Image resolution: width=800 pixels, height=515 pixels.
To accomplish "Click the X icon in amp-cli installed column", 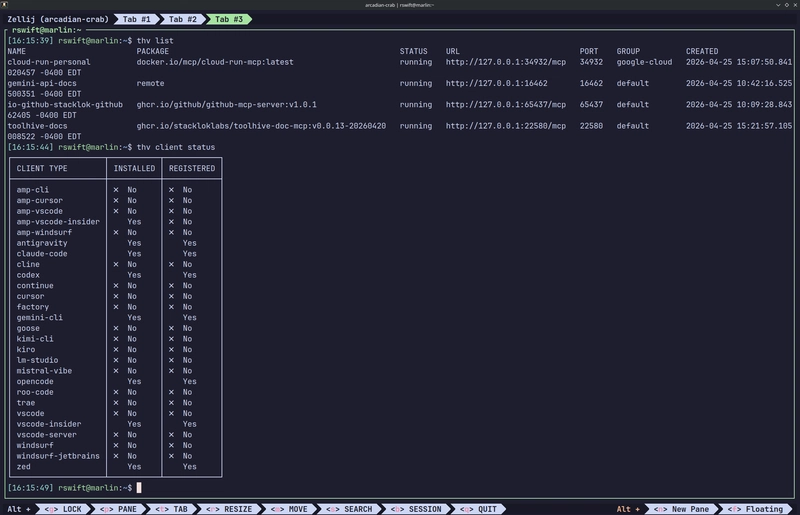I will 116,190.
